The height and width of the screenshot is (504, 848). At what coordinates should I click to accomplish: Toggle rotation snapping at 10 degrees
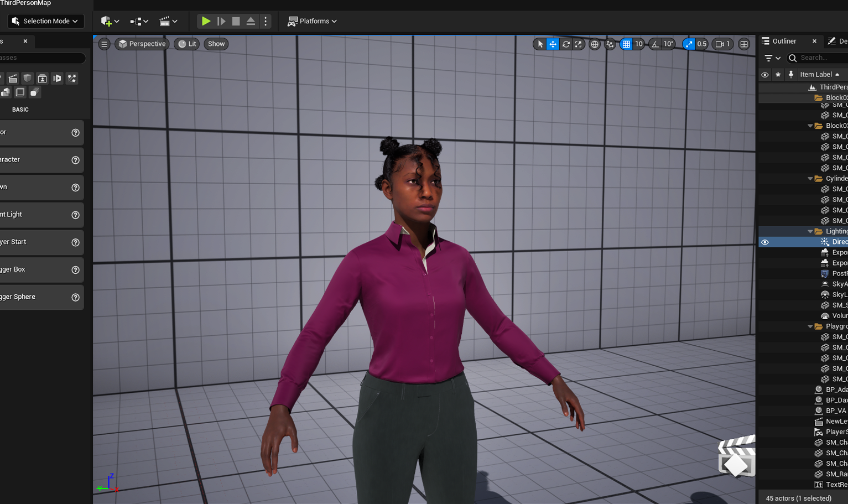[655, 44]
